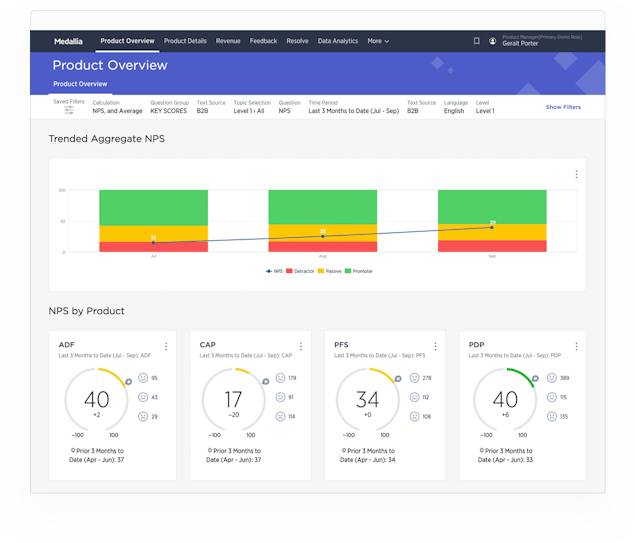Toggle the Passive series in legend
635x543 pixels.
(330, 271)
